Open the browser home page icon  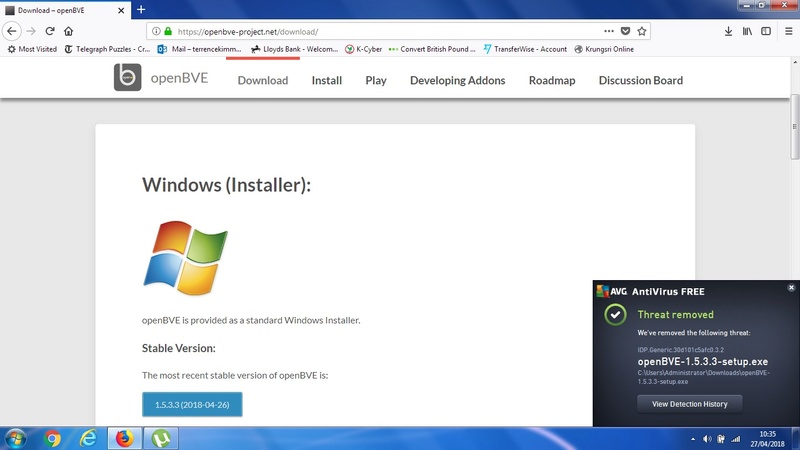[68, 31]
